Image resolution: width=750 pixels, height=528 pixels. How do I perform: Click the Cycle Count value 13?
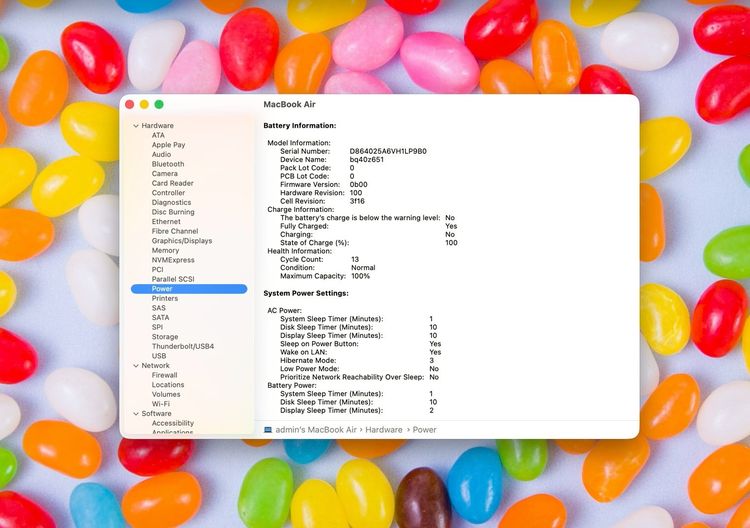355,260
